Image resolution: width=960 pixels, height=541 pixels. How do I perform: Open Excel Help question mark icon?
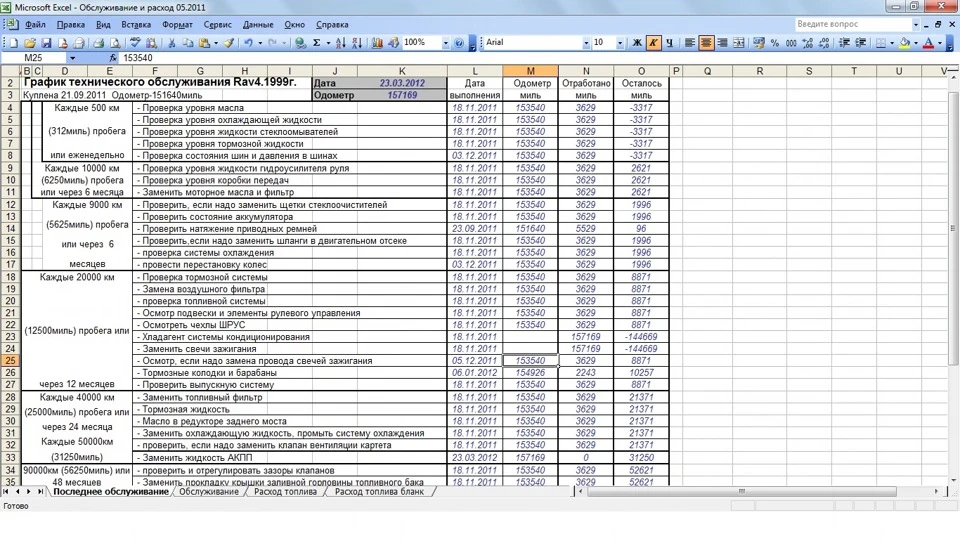coord(459,43)
